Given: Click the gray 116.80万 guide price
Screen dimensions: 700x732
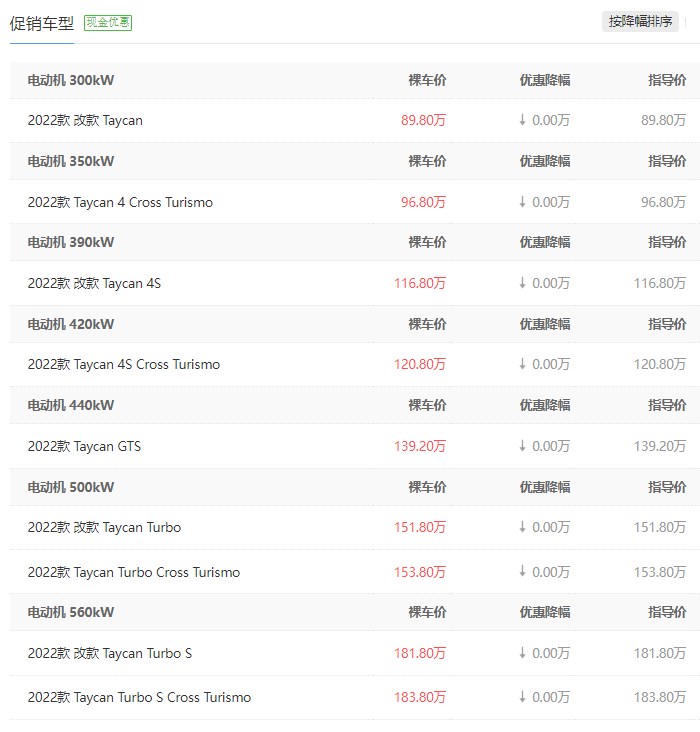Looking at the screenshot, I should tap(660, 283).
